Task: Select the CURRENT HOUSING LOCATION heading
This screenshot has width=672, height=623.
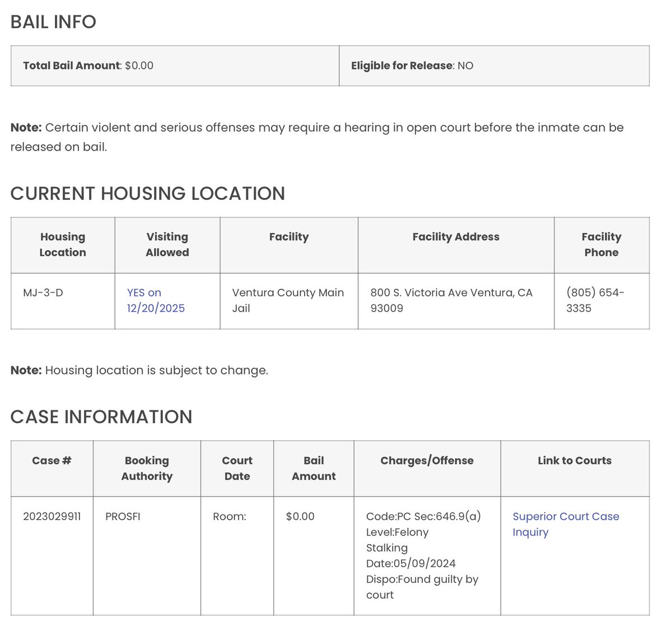Action: 148,194
